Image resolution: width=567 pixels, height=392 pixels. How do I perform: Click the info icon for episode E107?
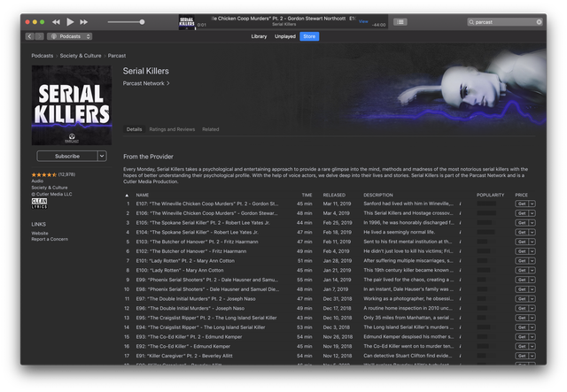[x=460, y=203]
